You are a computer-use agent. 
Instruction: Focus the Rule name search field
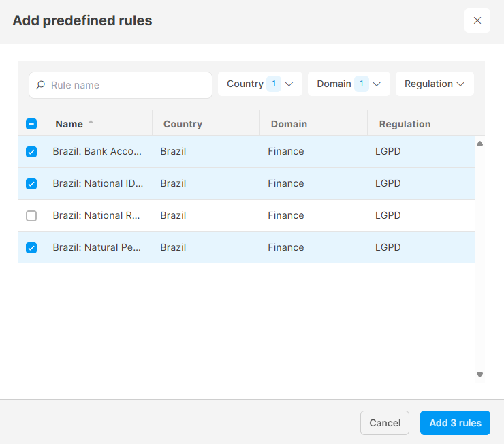[x=121, y=85]
